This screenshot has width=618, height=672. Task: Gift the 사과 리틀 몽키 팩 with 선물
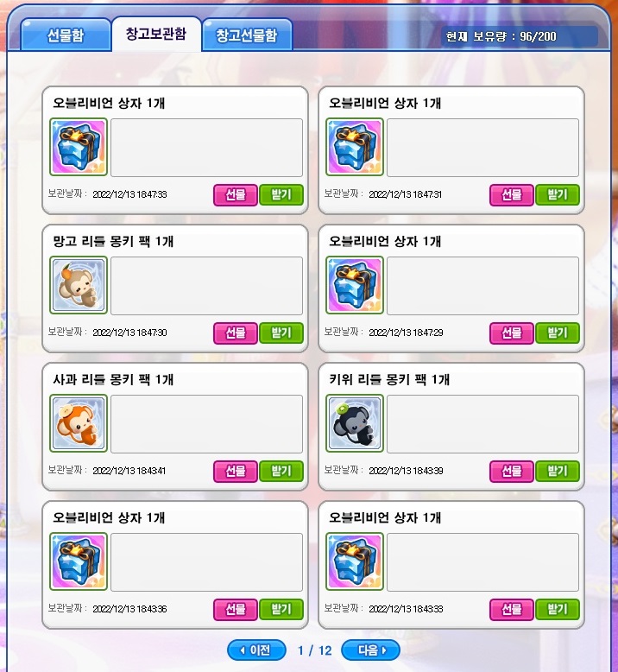236,472
